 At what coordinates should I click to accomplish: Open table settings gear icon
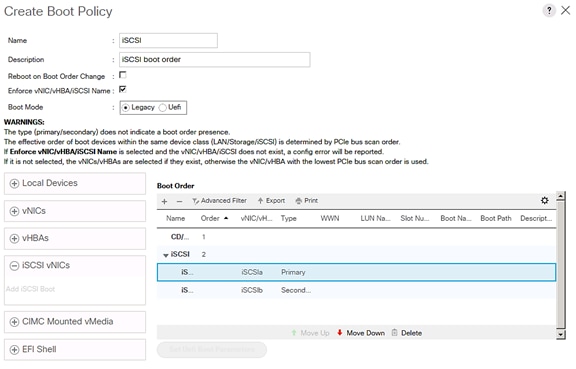pos(544,200)
